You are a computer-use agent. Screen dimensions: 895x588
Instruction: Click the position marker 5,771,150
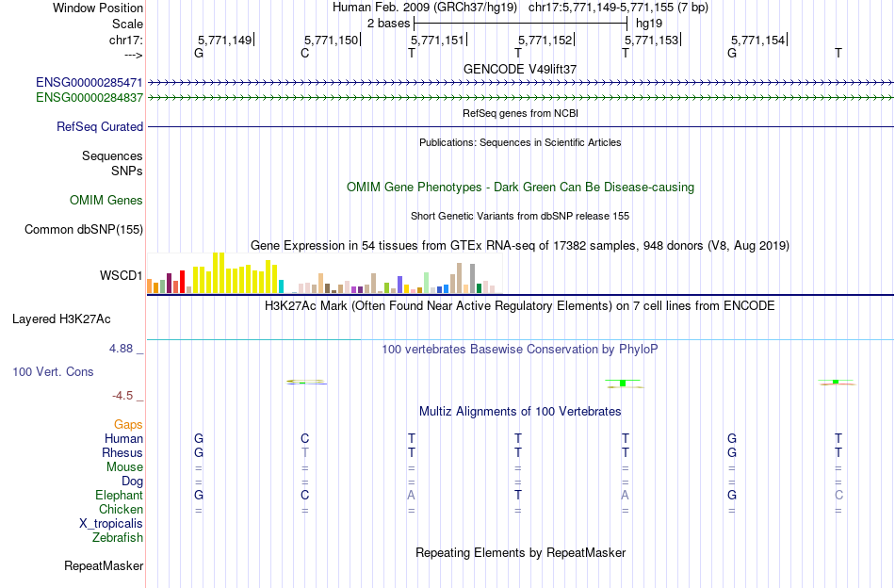tap(331, 40)
